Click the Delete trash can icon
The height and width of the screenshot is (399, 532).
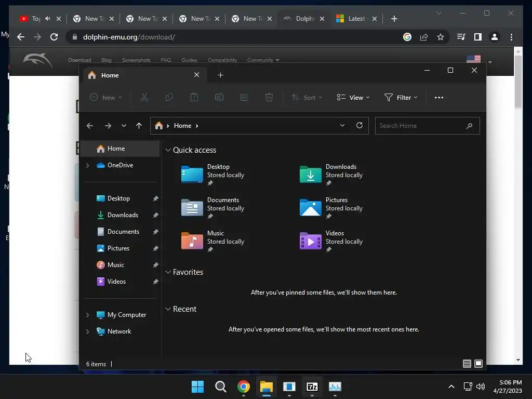(269, 97)
